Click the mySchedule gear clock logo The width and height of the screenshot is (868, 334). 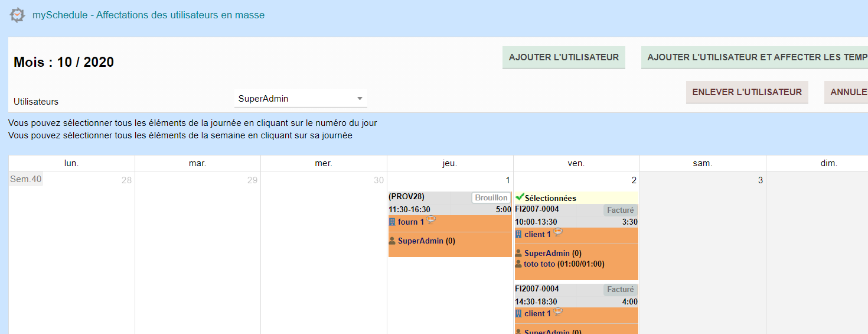[x=18, y=15]
